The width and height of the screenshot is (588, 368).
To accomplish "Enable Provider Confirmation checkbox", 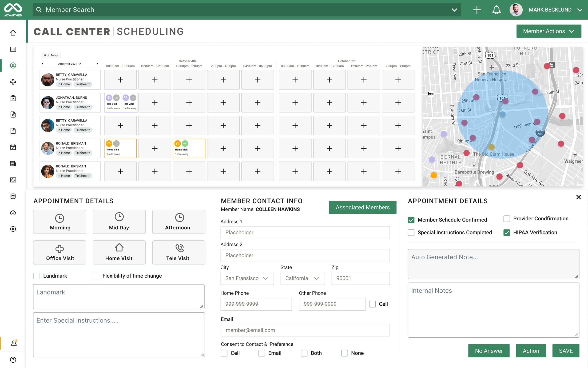I will point(507,218).
